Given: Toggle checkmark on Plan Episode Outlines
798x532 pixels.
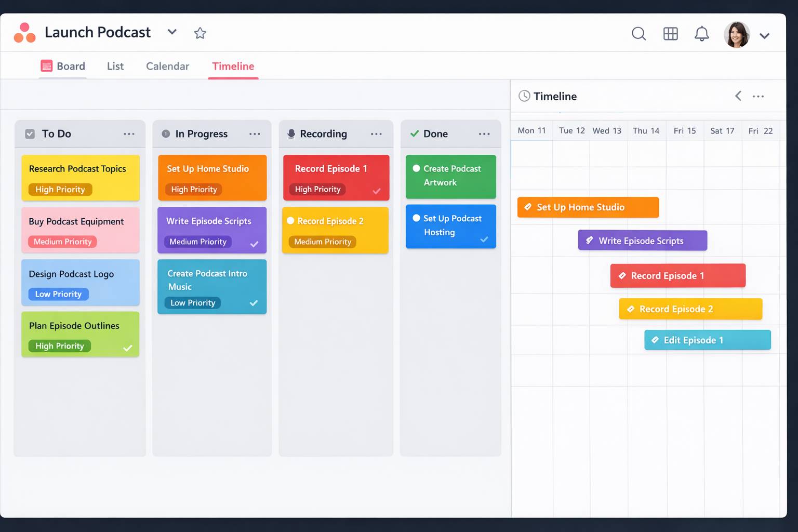Looking at the screenshot, I should tap(128, 348).
